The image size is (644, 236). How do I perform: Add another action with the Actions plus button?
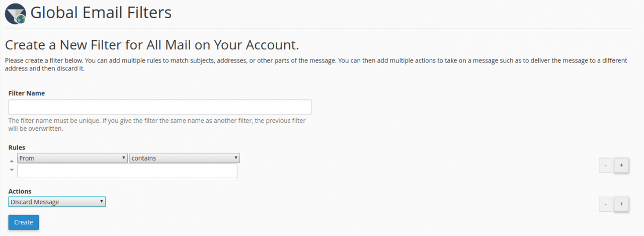tap(621, 204)
